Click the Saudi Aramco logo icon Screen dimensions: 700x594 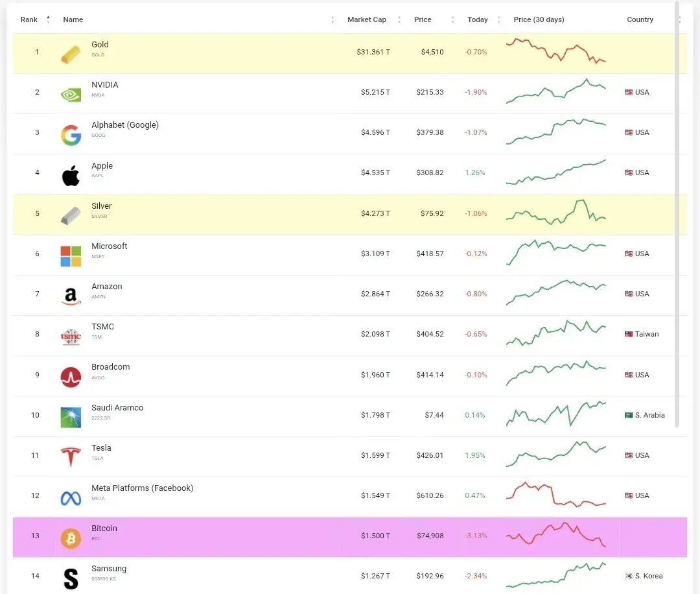(71, 418)
